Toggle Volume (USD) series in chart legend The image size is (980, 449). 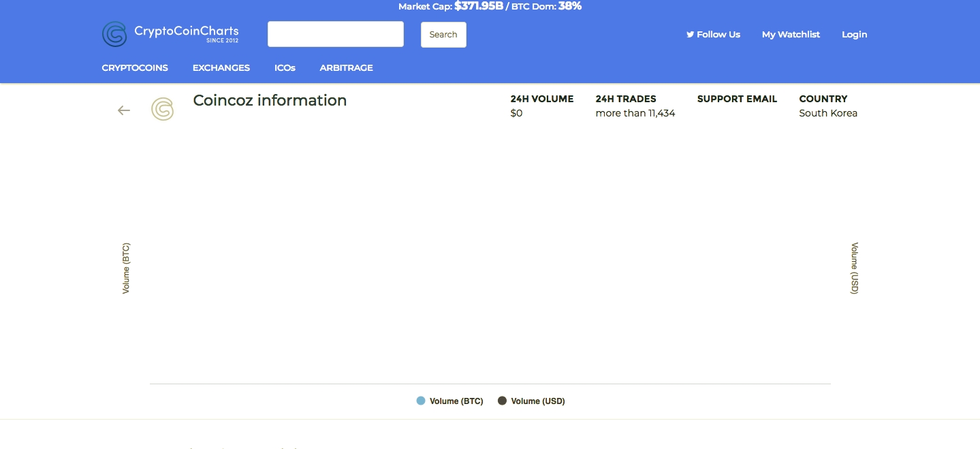(531, 401)
